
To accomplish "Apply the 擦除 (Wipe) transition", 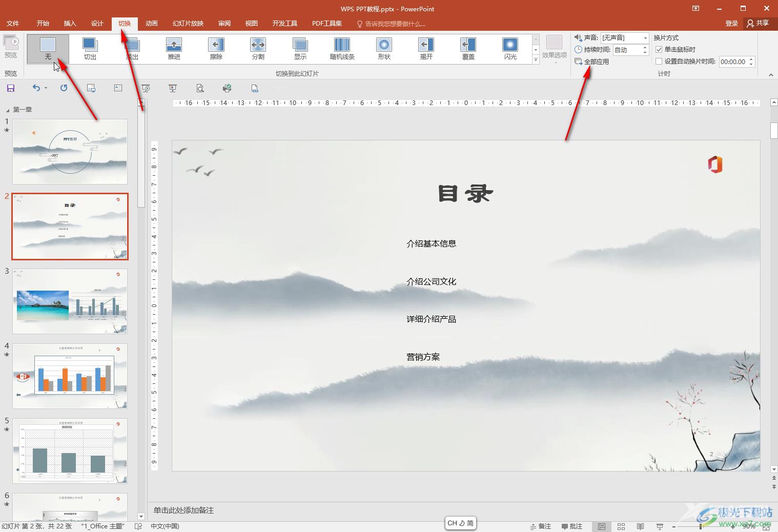I will [x=216, y=49].
